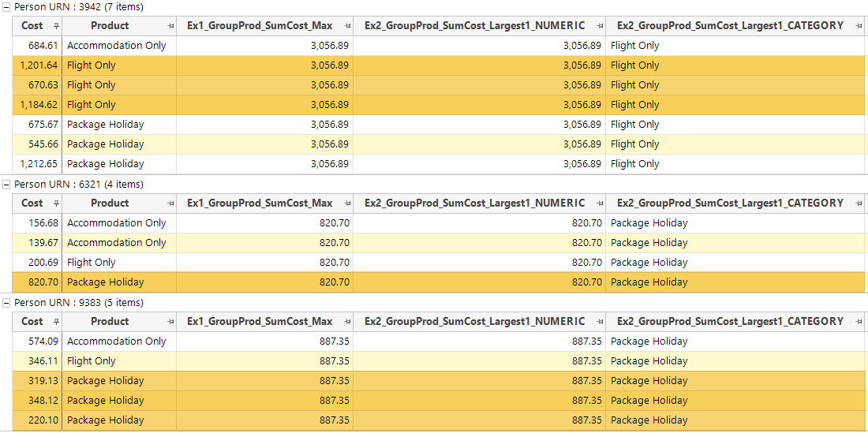Click Ex2 Largest1_NUMERIC header in URN 6321 group
The height and width of the screenshot is (433, 868).
click(x=474, y=203)
